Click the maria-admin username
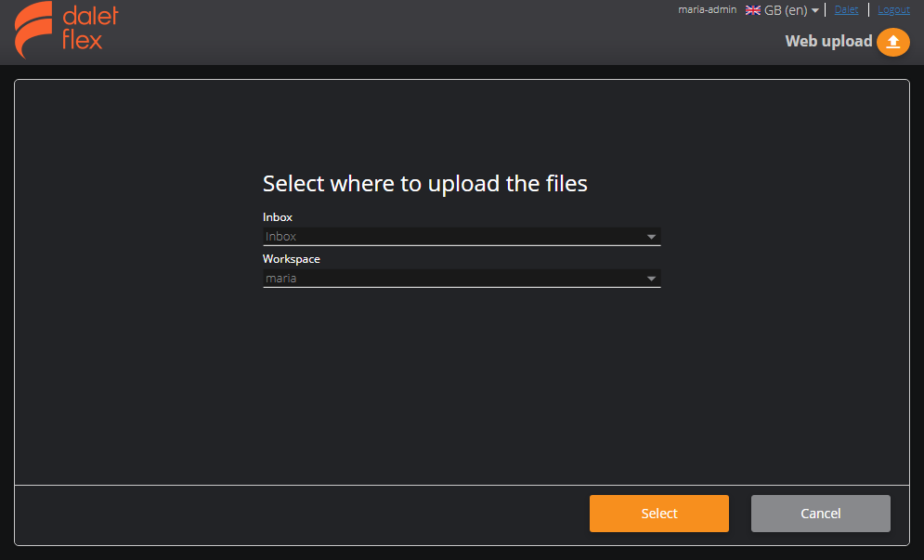The height and width of the screenshot is (560, 924). (707, 8)
